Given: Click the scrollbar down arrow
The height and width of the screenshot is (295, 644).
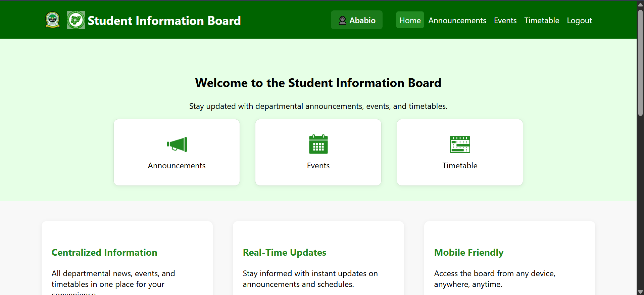Looking at the screenshot, I should [x=640, y=292].
